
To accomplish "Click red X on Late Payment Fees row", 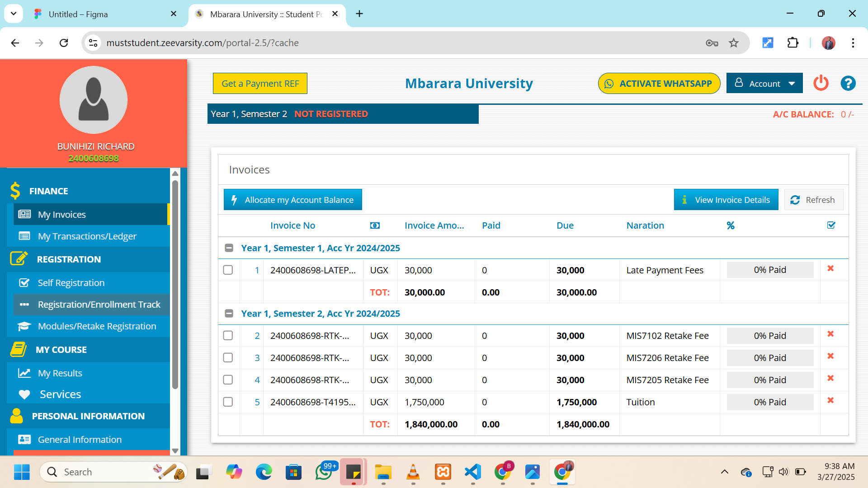I will 830,268.
